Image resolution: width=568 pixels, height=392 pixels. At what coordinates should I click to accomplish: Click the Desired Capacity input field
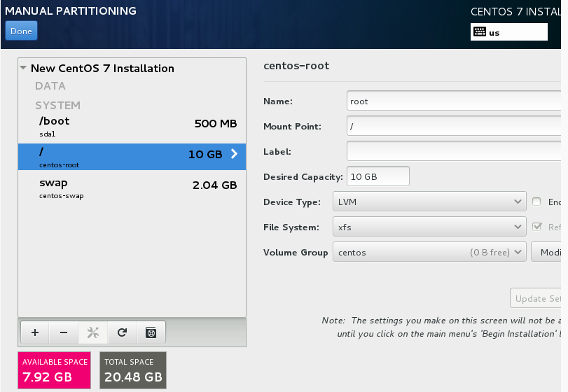pos(378,176)
